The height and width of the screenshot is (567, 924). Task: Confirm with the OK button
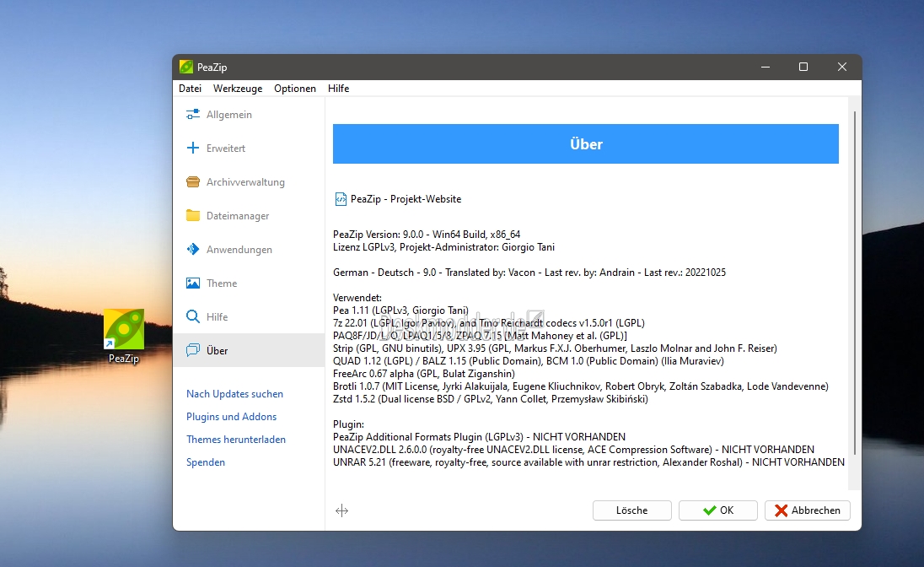pos(717,510)
